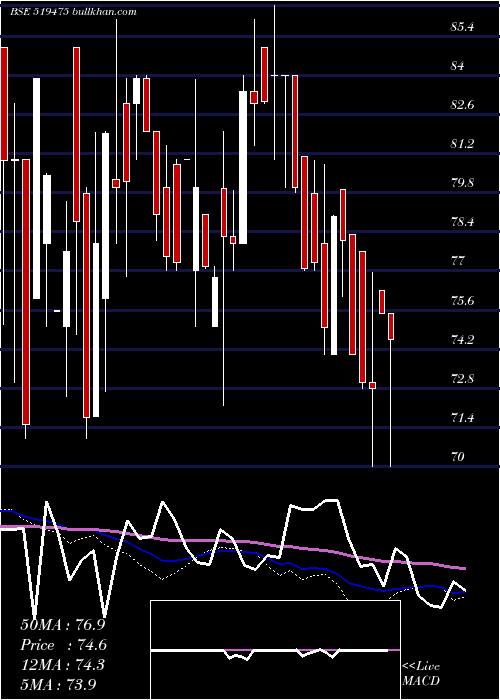Click the 5MA : 73.9 readout
This screenshot has width=500, height=700.
click(x=58, y=684)
